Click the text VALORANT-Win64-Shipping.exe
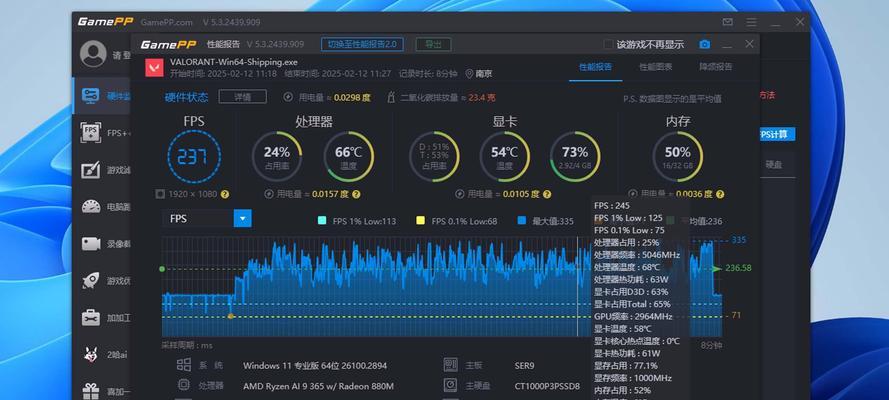Screen dimensions: 889x400 pyautogui.click(x=234, y=62)
